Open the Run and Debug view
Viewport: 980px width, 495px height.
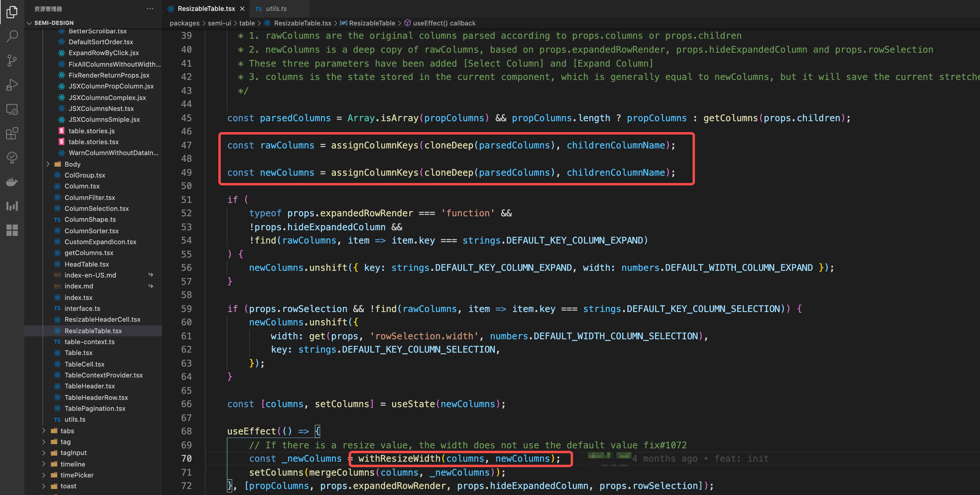coord(12,85)
